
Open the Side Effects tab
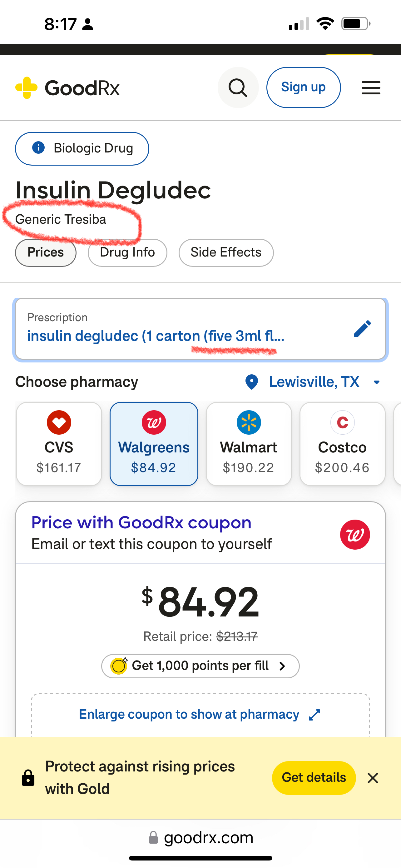(x=226, y=252)
